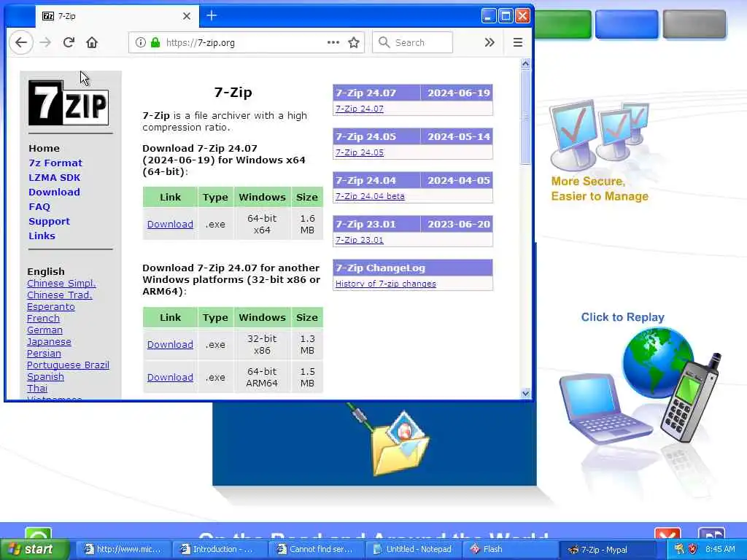Open History of 7-zip changes link
Image resolution: width=747 pixels, height=560 pixels.
tap(385, 284)
